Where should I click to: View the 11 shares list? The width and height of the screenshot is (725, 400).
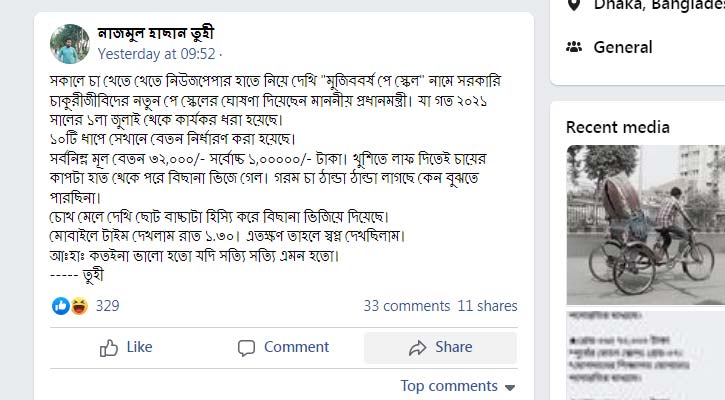pyautogui.click(x=487, y=306)
